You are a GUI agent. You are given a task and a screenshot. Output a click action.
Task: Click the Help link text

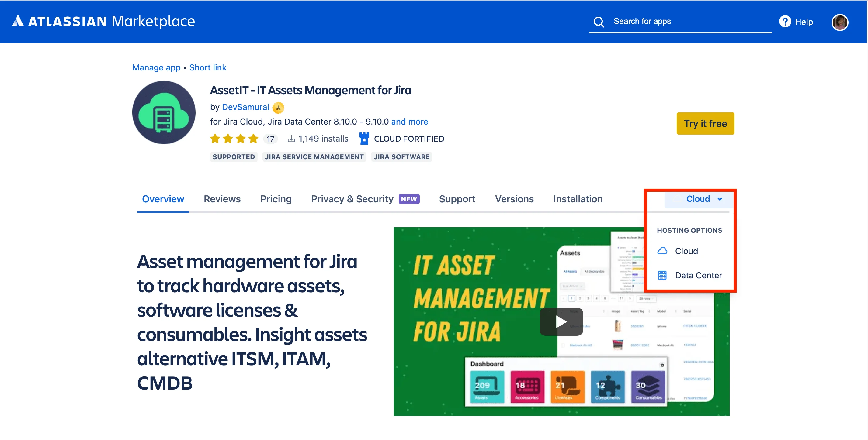(x=804, y=22)
